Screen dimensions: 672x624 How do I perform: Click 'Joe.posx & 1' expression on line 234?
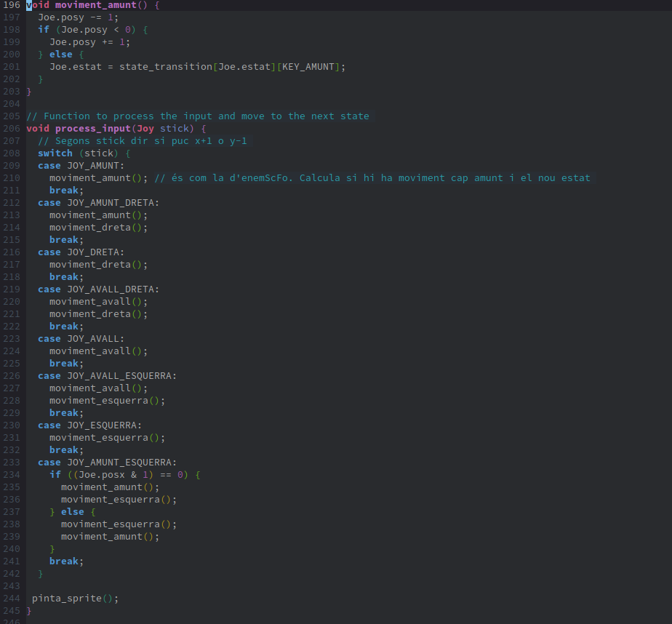coord(113,476)
